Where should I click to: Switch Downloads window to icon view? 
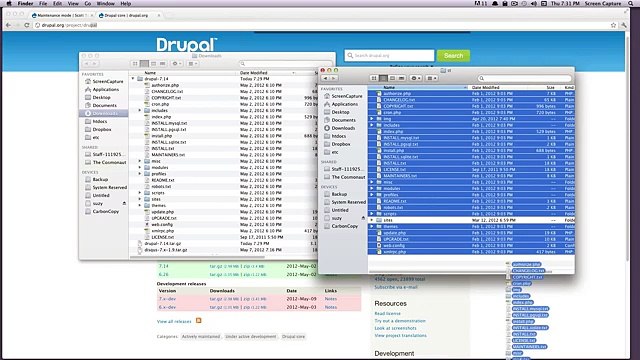(135, 64)
